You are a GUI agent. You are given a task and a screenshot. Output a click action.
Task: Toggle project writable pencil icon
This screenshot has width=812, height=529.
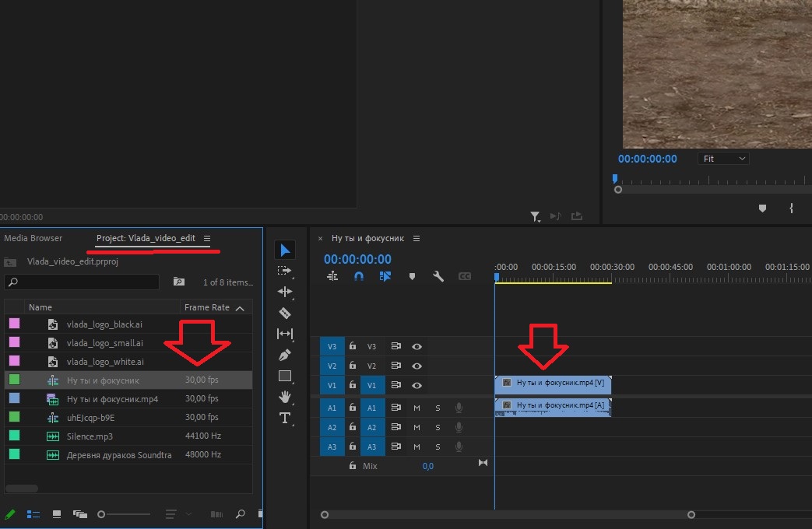pos(10,514)
